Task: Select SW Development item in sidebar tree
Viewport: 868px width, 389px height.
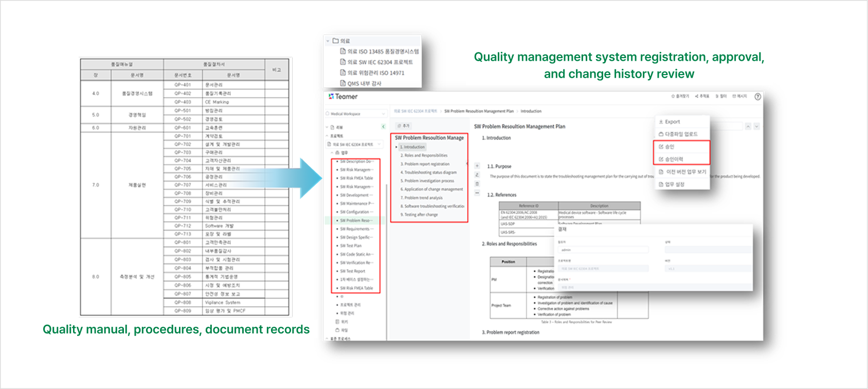Action: tap(356, 196)
